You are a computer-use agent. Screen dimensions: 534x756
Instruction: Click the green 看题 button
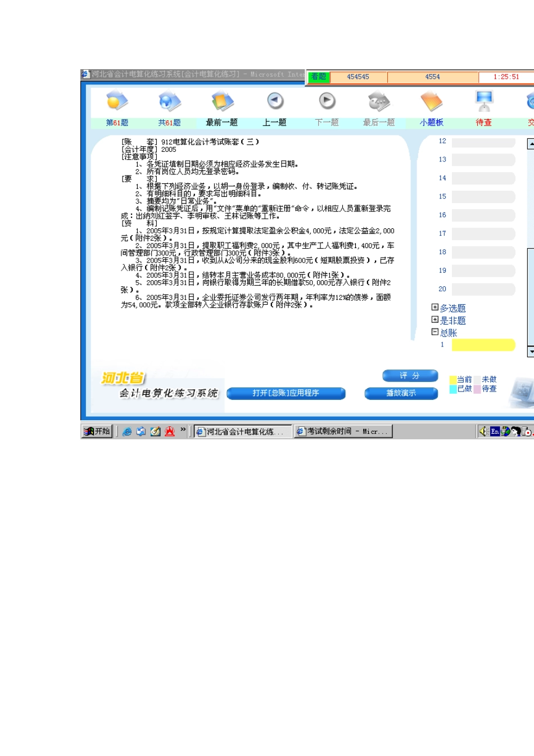[319, 77]
